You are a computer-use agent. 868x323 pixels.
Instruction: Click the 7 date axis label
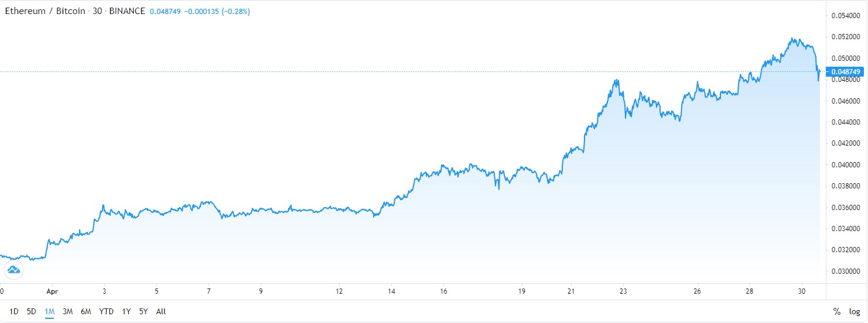pos(209,290)
